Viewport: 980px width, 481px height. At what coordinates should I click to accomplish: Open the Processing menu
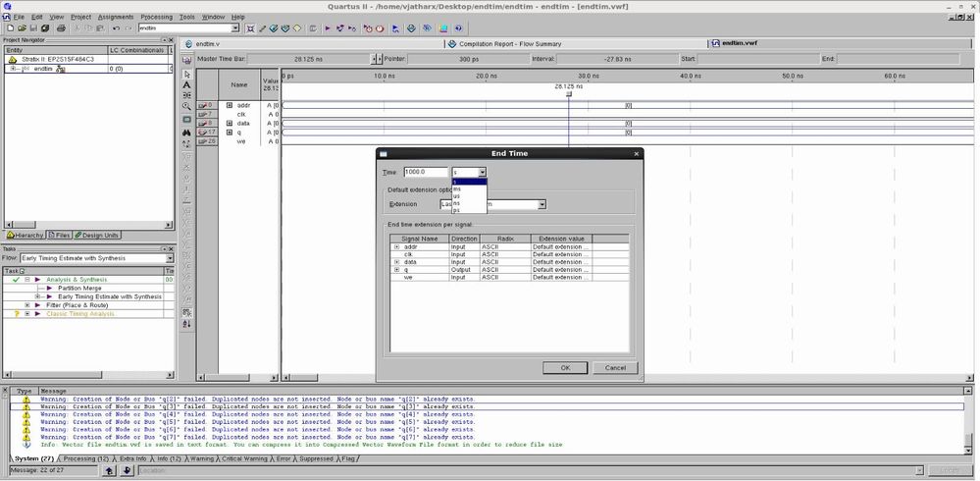156,17
